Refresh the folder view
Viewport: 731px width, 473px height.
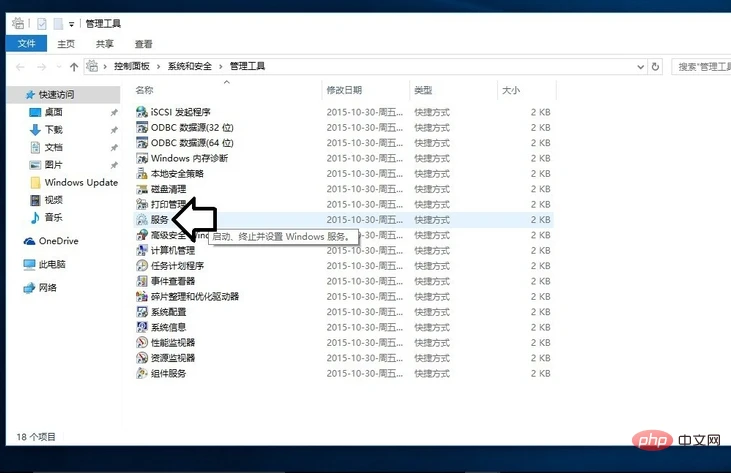pyautogui.click(x=655, y=67)
